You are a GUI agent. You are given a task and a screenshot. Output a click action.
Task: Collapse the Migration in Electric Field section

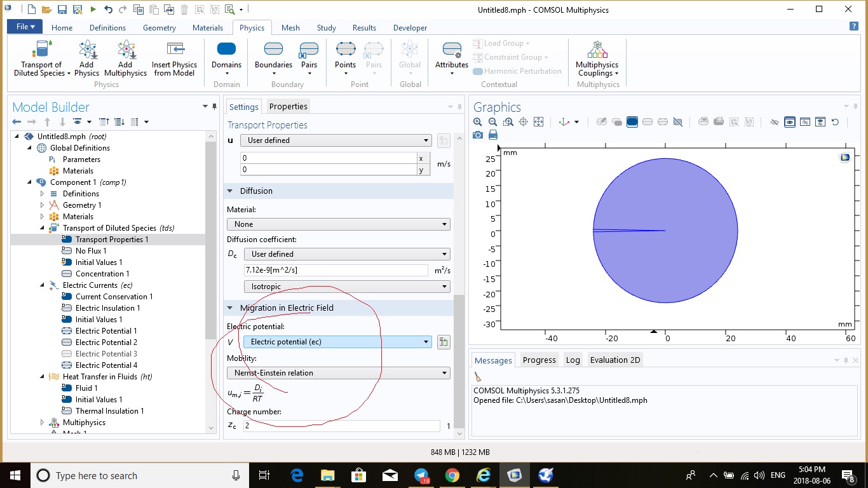pos(231,308)
